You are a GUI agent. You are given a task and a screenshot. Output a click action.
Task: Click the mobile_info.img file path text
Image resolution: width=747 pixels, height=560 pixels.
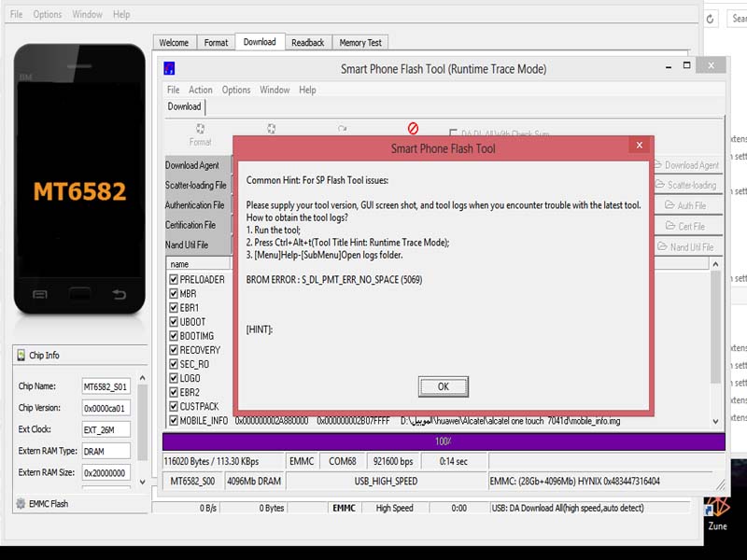[510, 421]
